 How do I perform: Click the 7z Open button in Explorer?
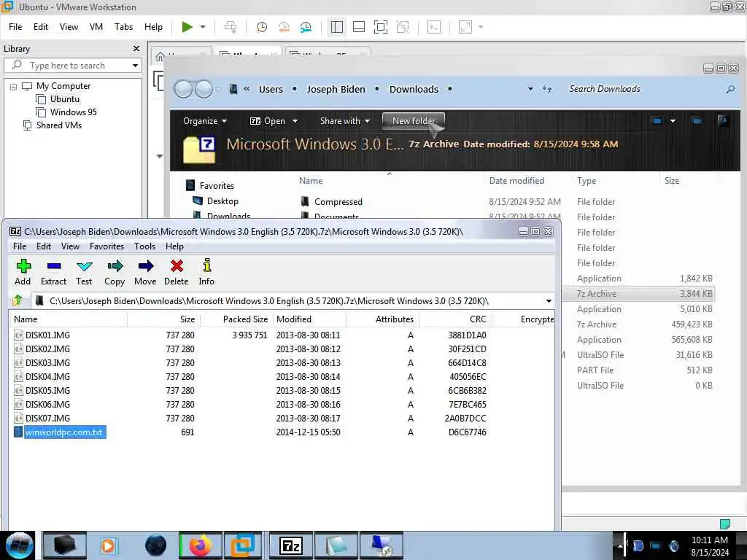[x=267, y=121]
